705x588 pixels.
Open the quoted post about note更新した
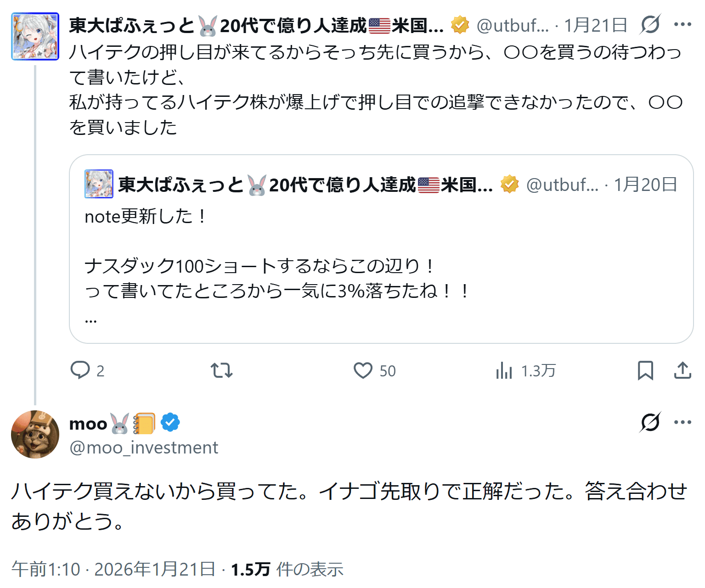point(381,266)
